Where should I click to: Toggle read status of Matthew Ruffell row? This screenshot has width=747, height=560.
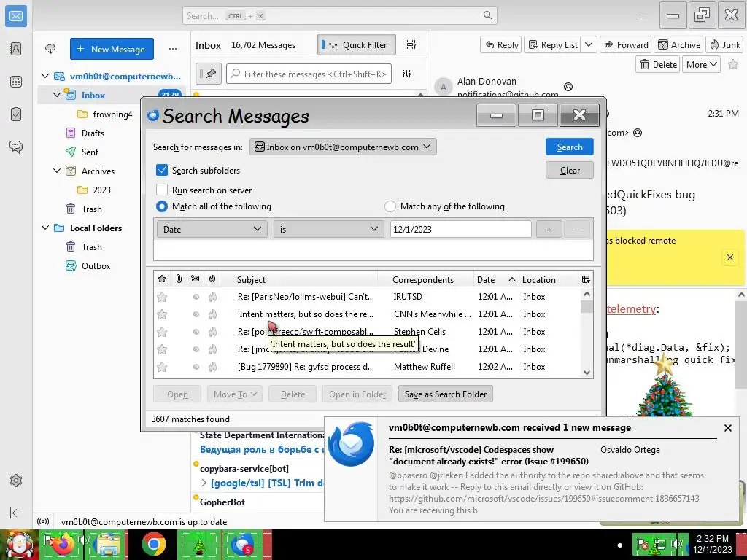coord(196,367)
